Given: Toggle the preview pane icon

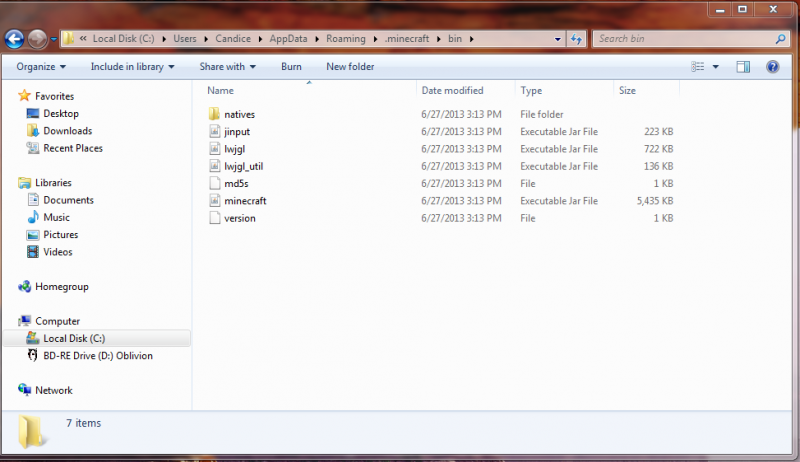Looking at the screenshot, I should 743,67.
